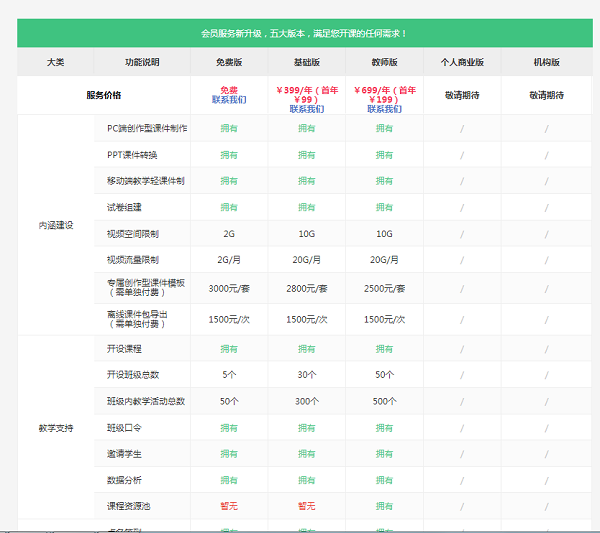Open 联系我们 link under ¥399/年 price
The height and width of the screenshot is (533, 600).
[x=307, y=109]
